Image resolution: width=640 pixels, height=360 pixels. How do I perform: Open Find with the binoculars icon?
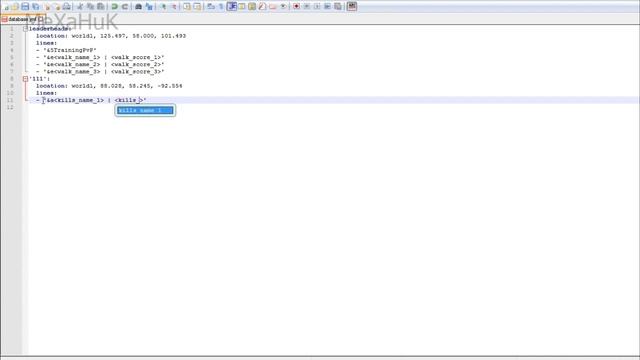[138, 7]
